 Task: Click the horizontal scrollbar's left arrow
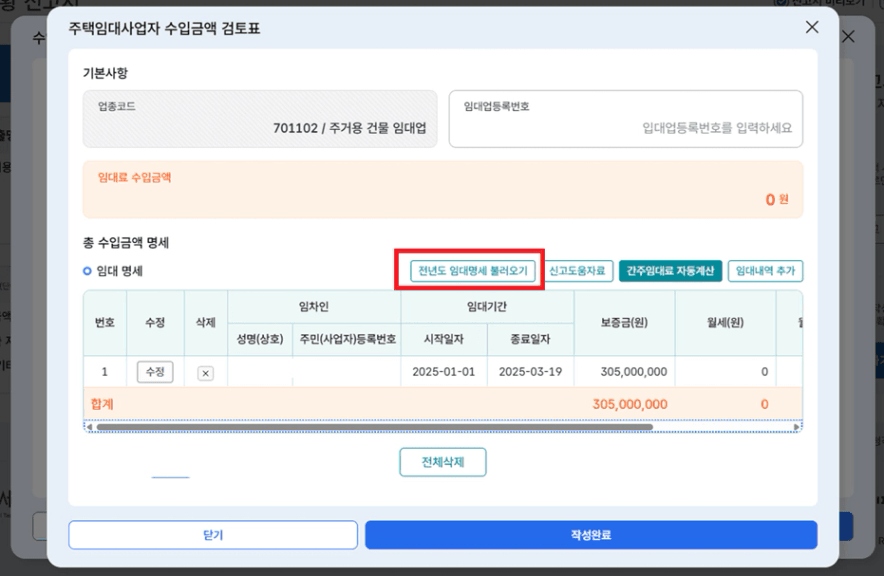point(89,427)
